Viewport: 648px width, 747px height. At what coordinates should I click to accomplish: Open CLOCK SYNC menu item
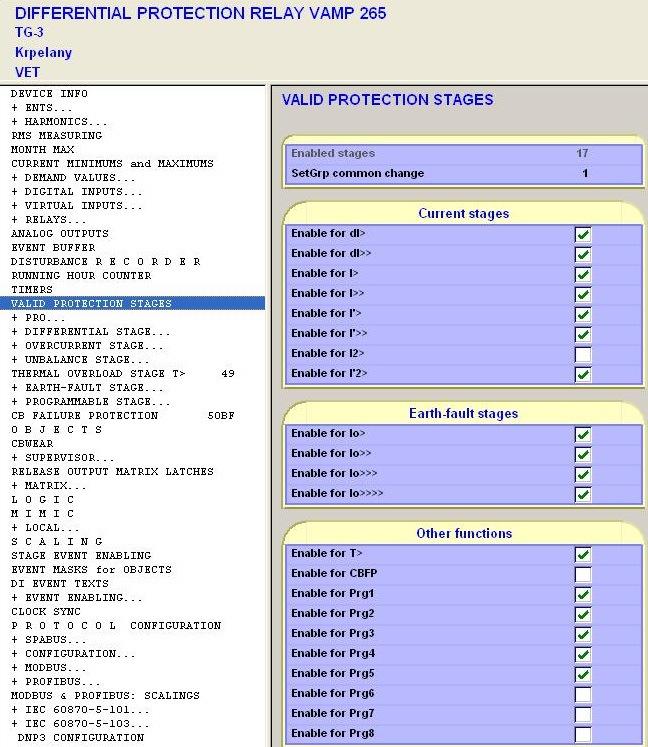46,612
